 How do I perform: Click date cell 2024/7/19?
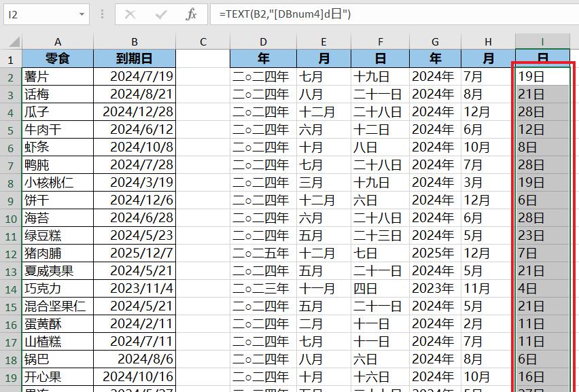tap(135, 76)
